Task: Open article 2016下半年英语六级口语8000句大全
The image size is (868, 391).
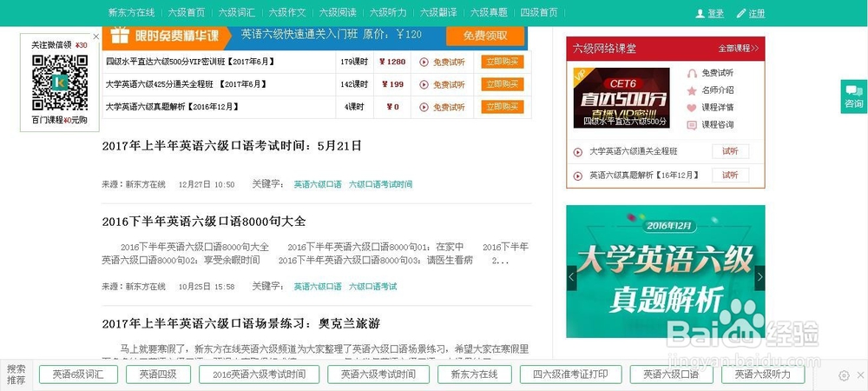Action: pyautogui.click(x=204, y=222)
